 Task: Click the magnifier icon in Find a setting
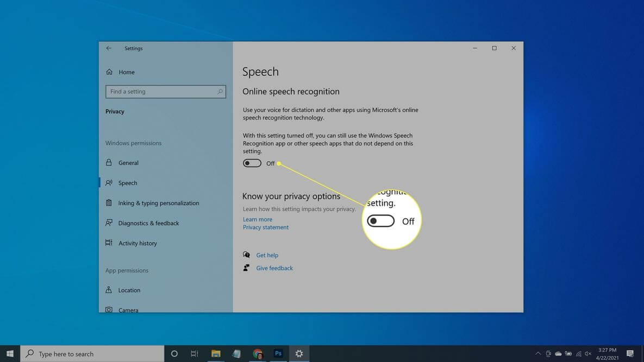pos(220,91)
